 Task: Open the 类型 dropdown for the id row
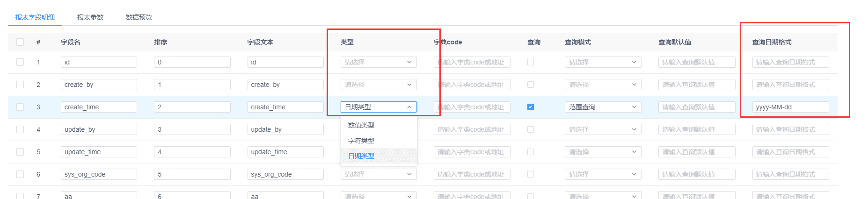click(x=379, y=62)
